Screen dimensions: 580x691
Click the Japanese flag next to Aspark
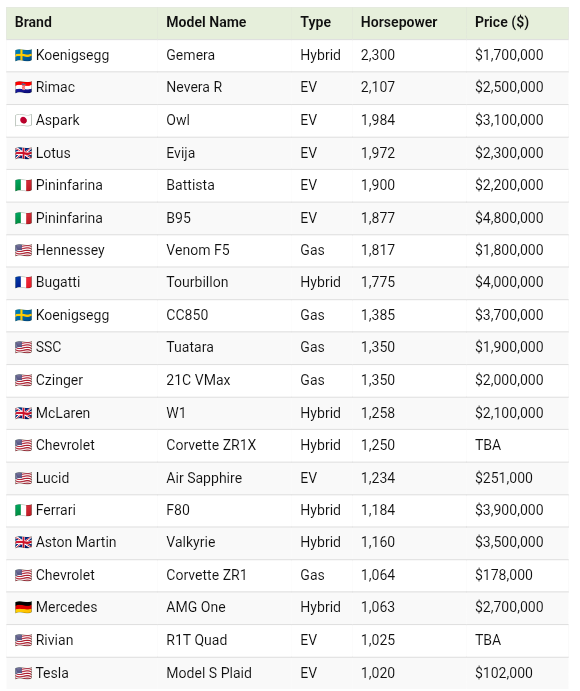23,120
